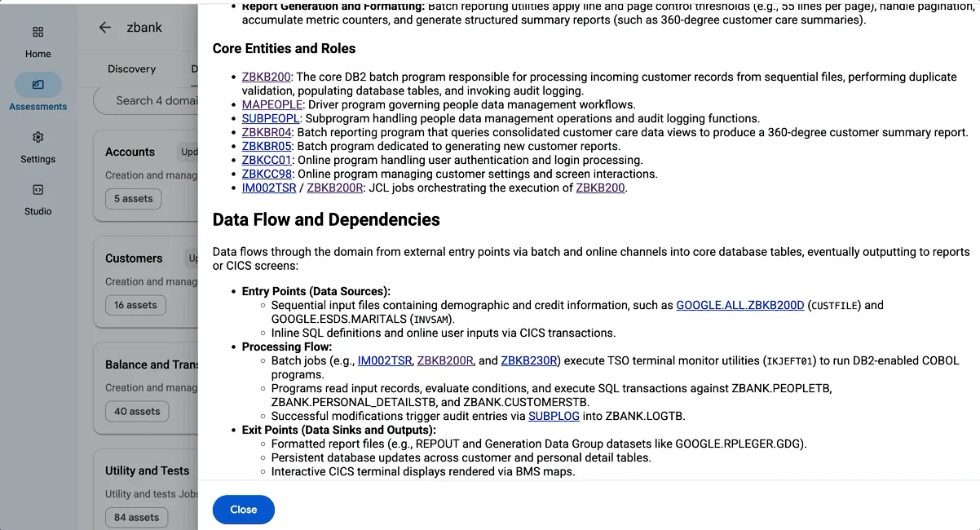The image size is (980, 530).
Task: Open IM002TSR link in the Batch jobs line
Action: (x=385, y=360)
